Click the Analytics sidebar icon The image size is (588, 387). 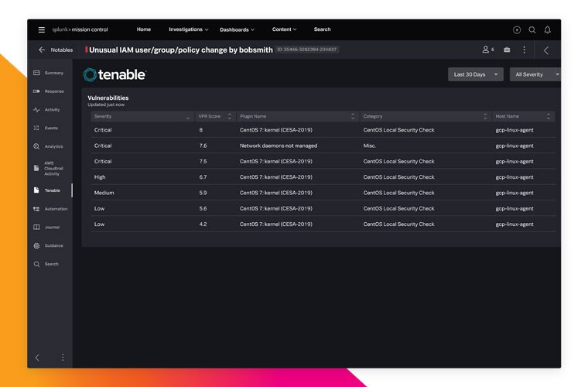[x=36, y=146]
